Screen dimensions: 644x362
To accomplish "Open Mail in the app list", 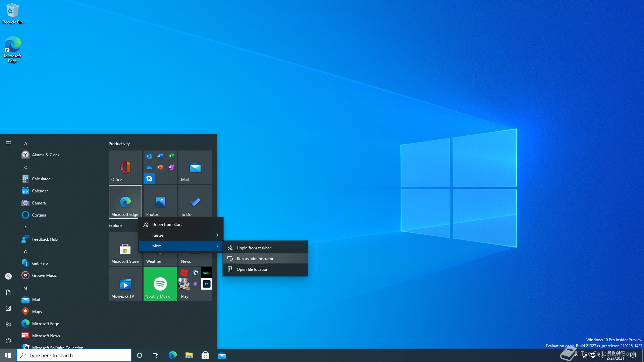I will click(x=60, y=299).
